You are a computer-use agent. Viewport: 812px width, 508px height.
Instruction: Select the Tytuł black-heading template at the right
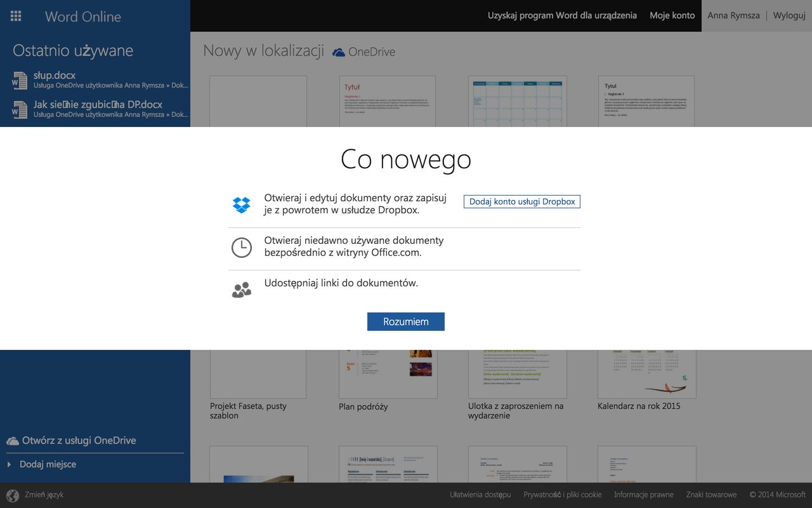coord(646,102)
